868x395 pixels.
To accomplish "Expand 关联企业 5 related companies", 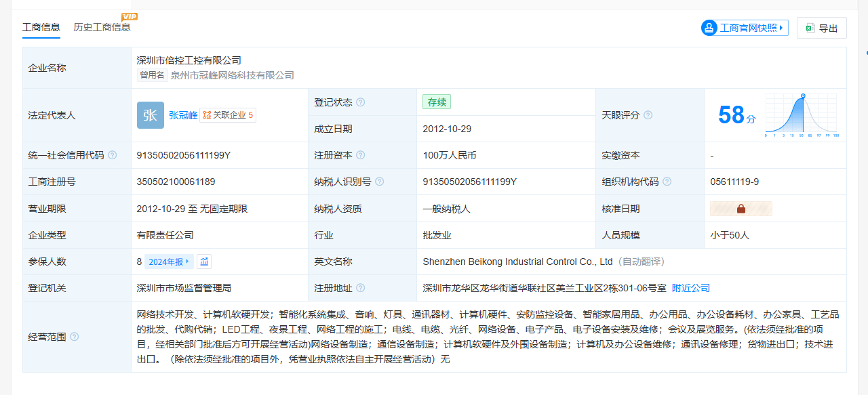I will (228, 115).
